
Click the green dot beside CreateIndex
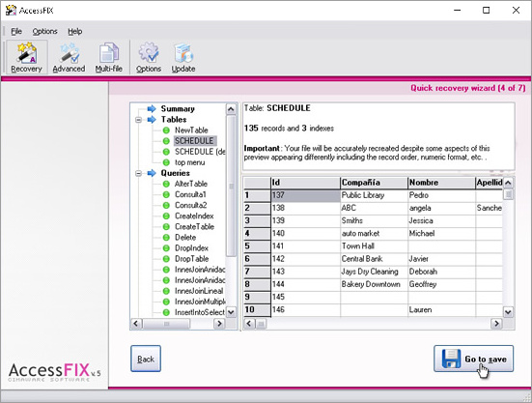(166, 216)
